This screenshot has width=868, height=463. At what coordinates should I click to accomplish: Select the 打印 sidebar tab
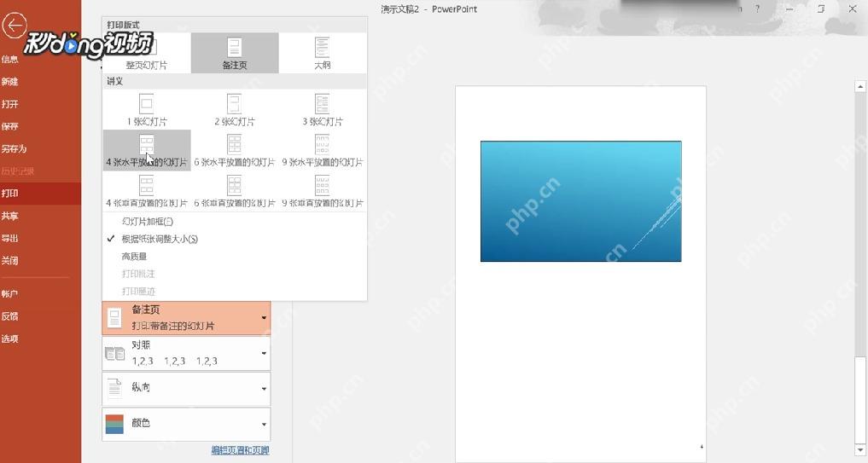pos(40,194)
